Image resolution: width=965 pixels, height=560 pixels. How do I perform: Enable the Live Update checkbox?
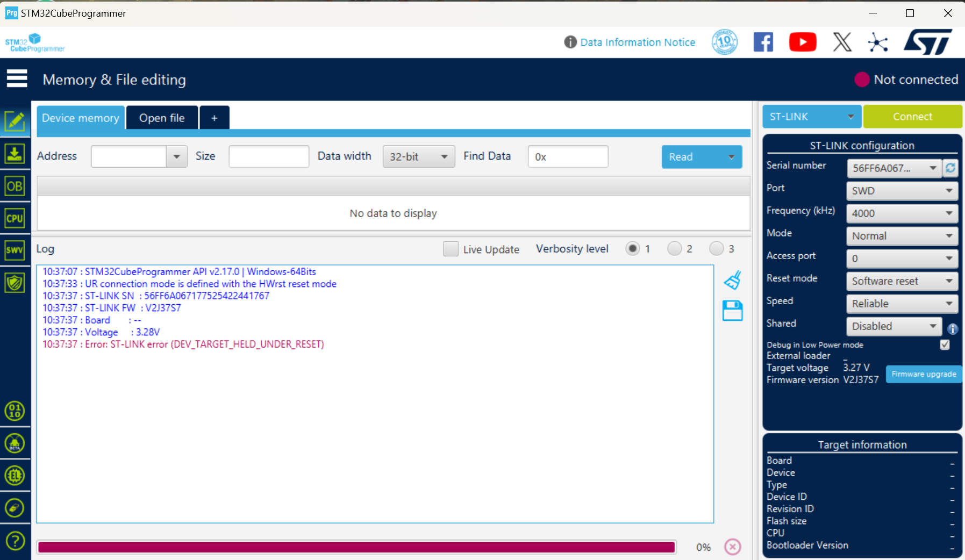451,249
